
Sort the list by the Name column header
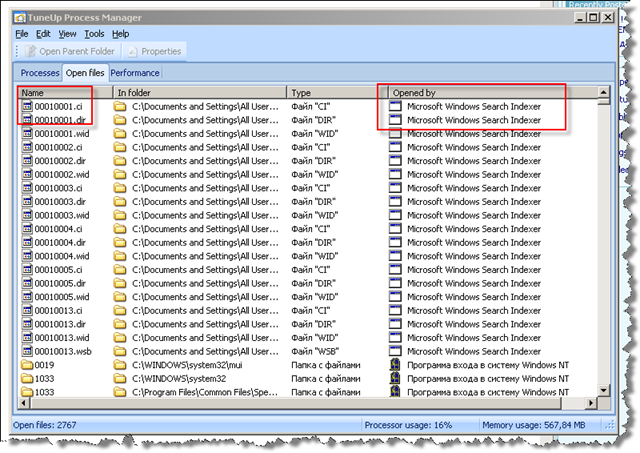point(62,92)
